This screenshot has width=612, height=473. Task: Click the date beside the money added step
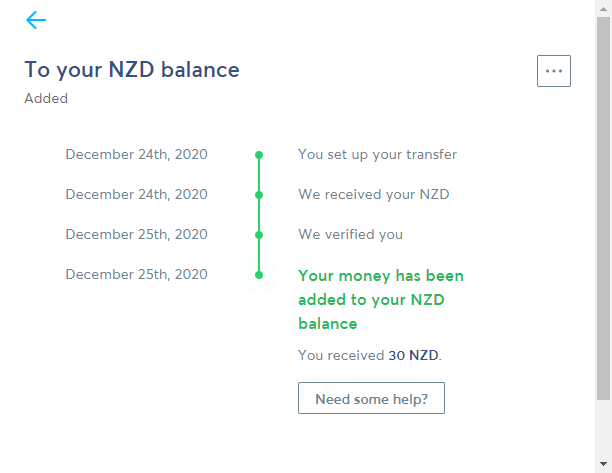pyautogui.click(x=136, y=274)
